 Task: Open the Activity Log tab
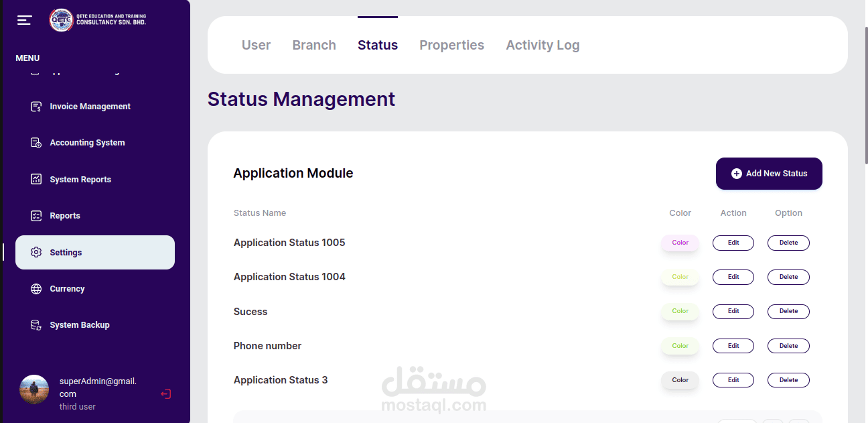tap(542, 45)
